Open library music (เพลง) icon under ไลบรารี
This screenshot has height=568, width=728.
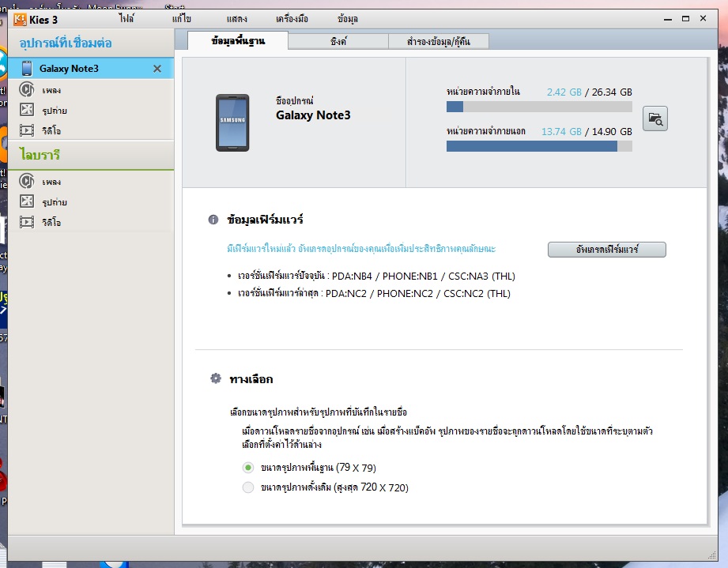coord(27,181)
